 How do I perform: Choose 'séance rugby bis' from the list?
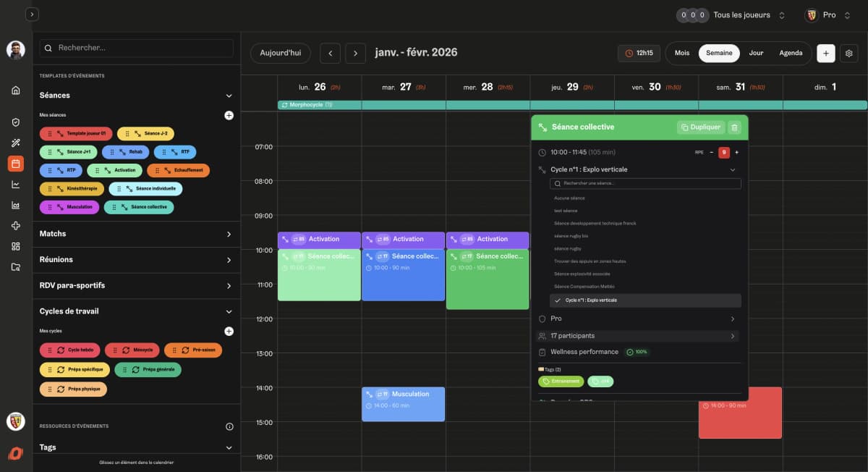coord(571,236)
